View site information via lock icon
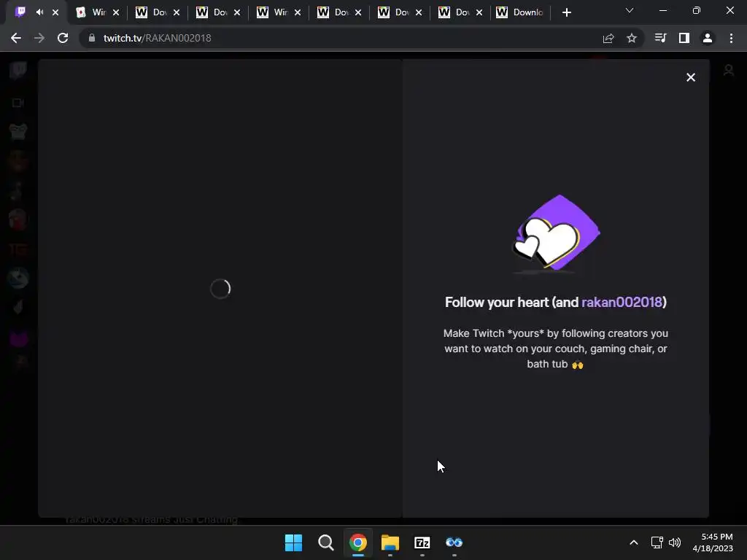 coord(91,38)
